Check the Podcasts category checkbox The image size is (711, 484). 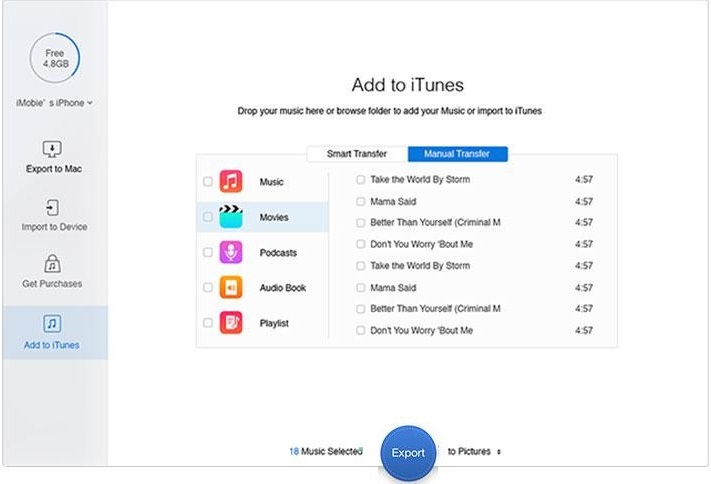(208, 252)
